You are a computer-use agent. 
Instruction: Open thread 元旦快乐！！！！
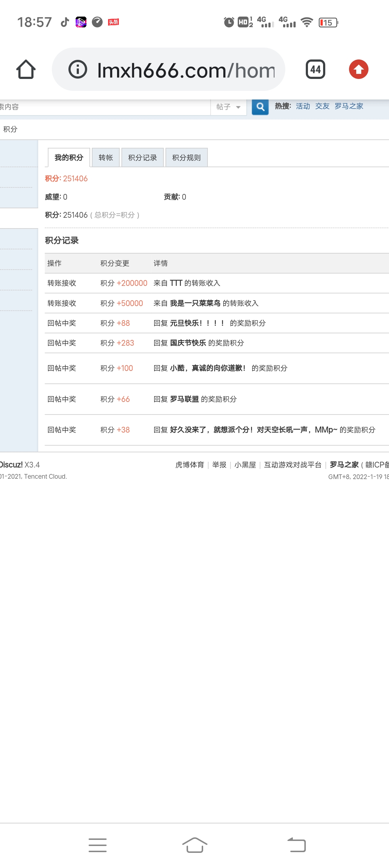[197, 323]
